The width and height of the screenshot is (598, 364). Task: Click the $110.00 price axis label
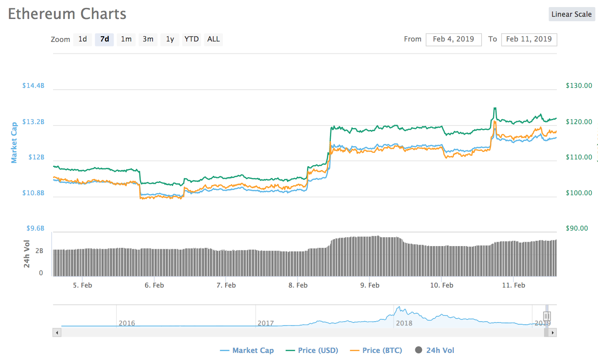[x=579, y=157]
